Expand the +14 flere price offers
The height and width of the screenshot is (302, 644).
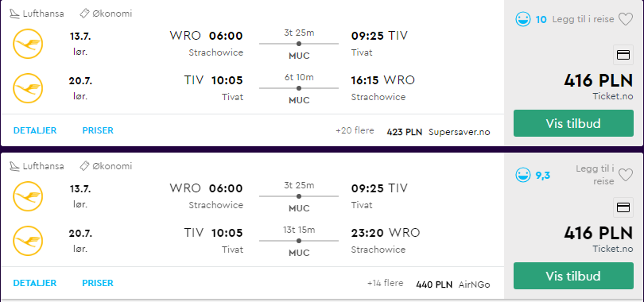tap(386, 283)
